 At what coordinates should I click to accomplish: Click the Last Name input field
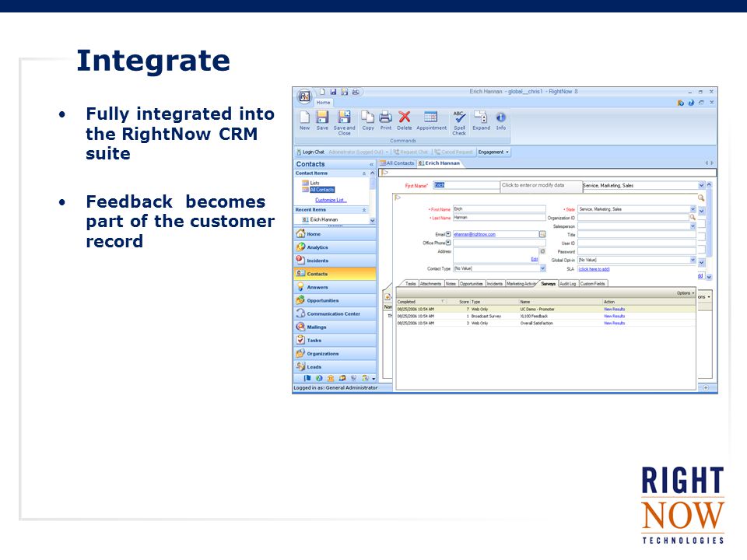click(x=499, y=217)
